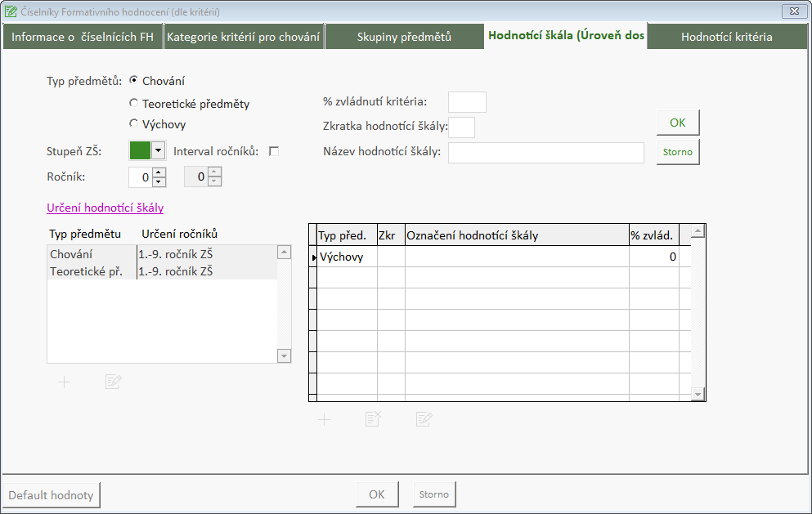Select the Hodnotící škála tab
The width and height of the screenshot is (812, 514).
(566, 35)
